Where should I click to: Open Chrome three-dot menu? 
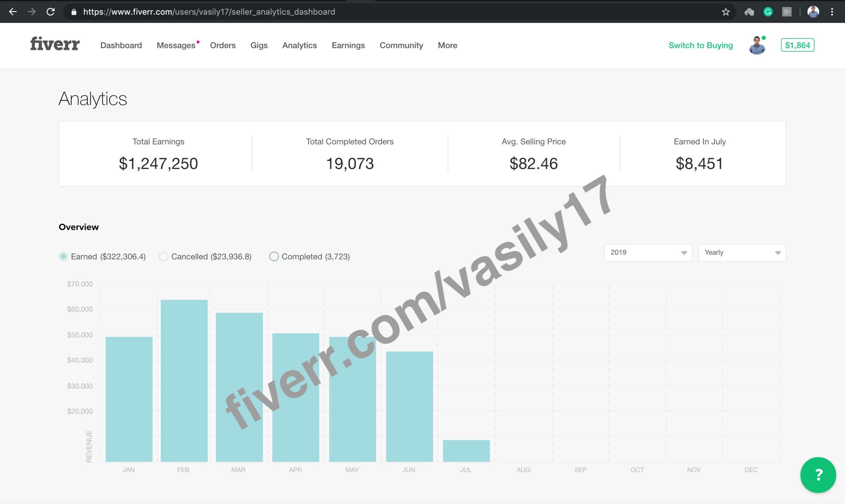pyautogui.click(x=832, y=12)
